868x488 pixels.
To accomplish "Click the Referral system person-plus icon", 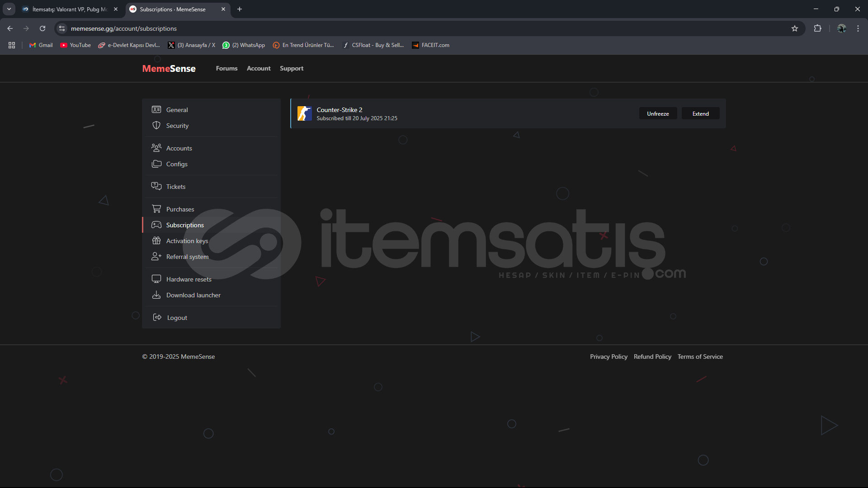I will point(156,256).
